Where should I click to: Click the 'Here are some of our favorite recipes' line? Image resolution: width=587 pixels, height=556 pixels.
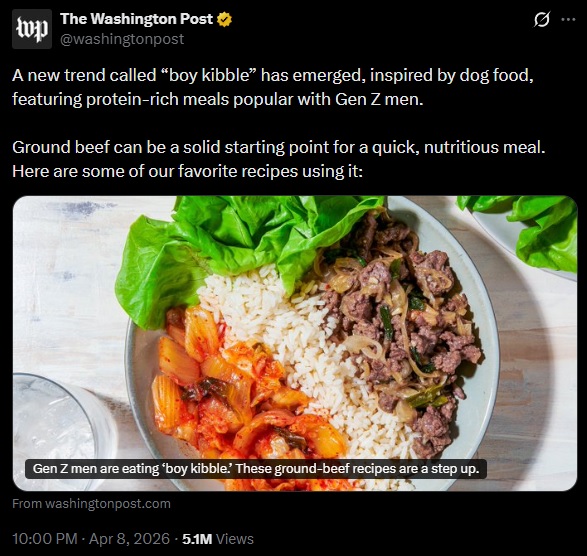point(187,171)
